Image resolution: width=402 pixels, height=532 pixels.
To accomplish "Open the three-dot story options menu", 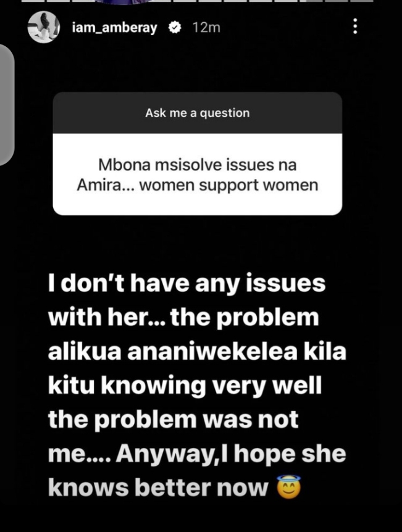I will pos(355,26).
